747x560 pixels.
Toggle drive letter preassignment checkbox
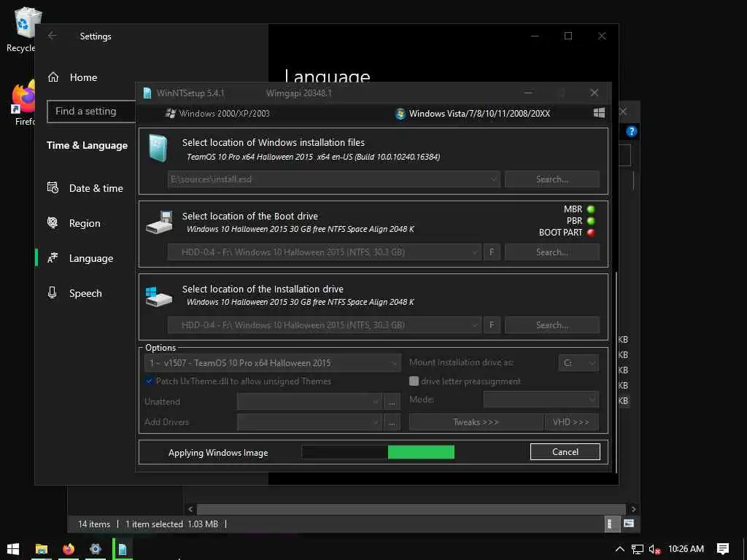click(x=414, y=381)
